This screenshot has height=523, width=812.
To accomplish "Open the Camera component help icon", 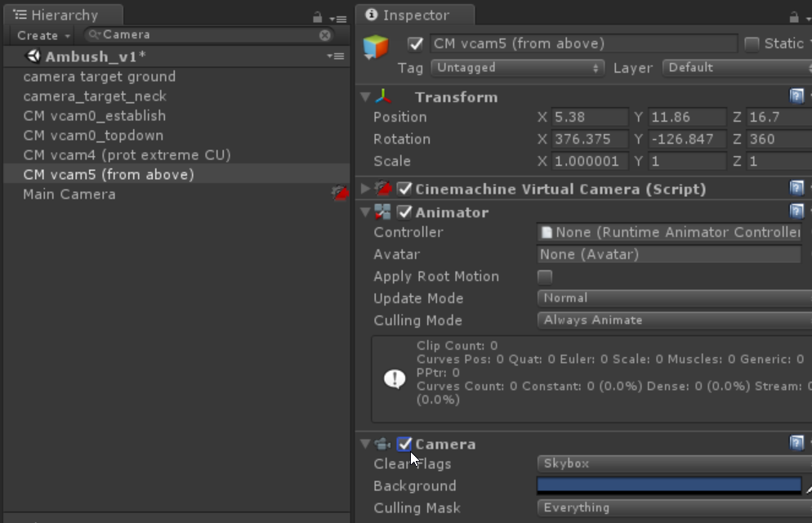I will [796, 443].
